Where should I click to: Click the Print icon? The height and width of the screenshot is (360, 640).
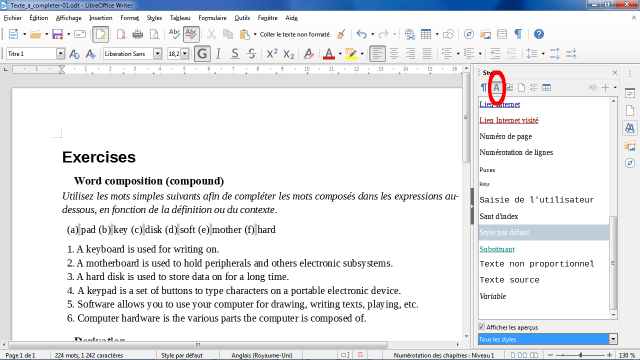138,34
